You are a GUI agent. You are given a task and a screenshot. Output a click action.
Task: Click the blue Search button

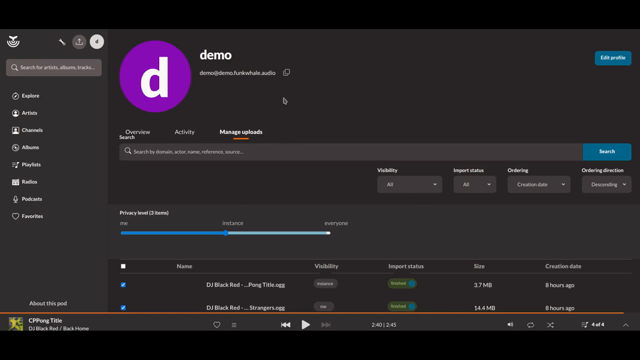tap(607, 151)
